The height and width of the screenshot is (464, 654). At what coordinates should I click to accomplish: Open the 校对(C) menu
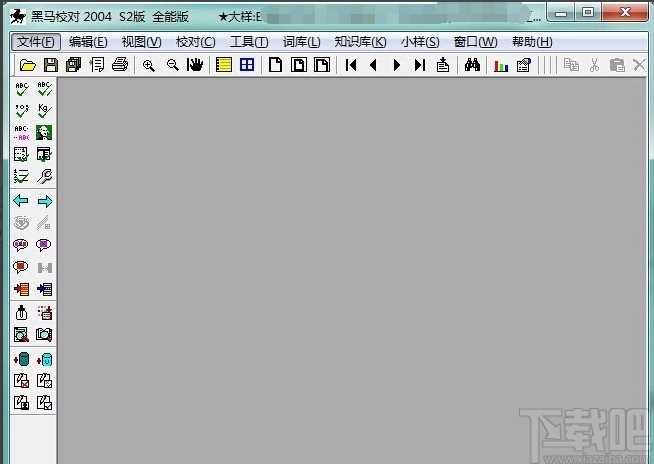(195, 42)
